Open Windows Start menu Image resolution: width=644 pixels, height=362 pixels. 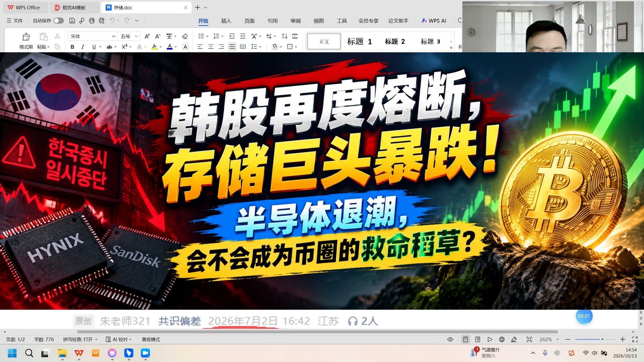(12, 353)
